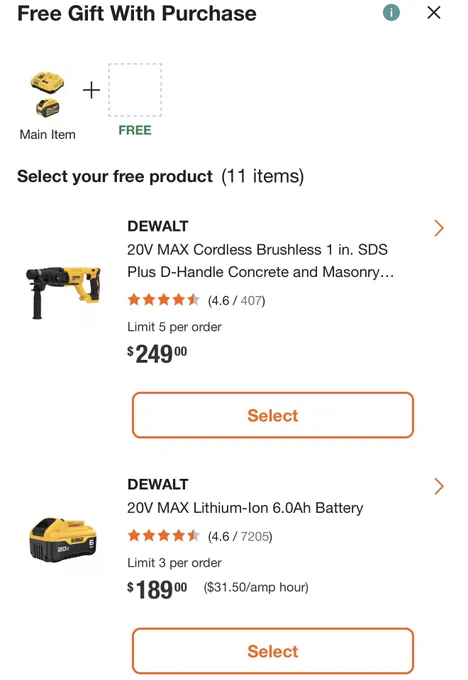
Task: Expand details for the 6.0Ah Battery
Action: coord(439,487)
